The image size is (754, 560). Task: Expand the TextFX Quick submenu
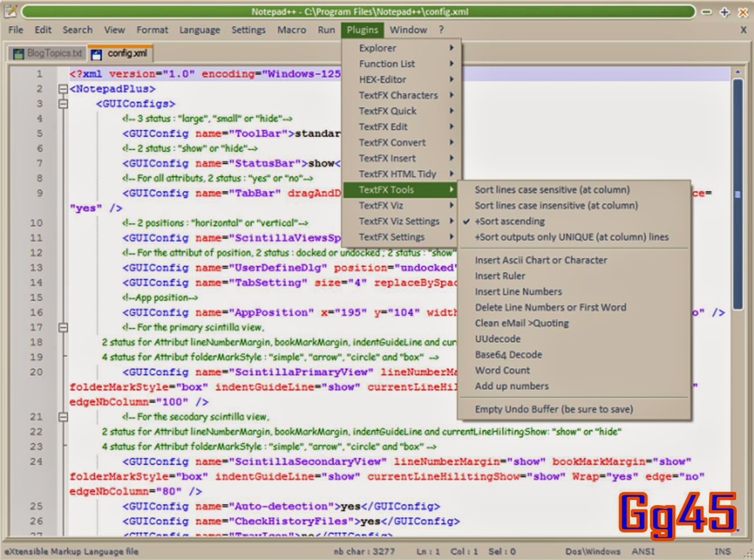401,111
